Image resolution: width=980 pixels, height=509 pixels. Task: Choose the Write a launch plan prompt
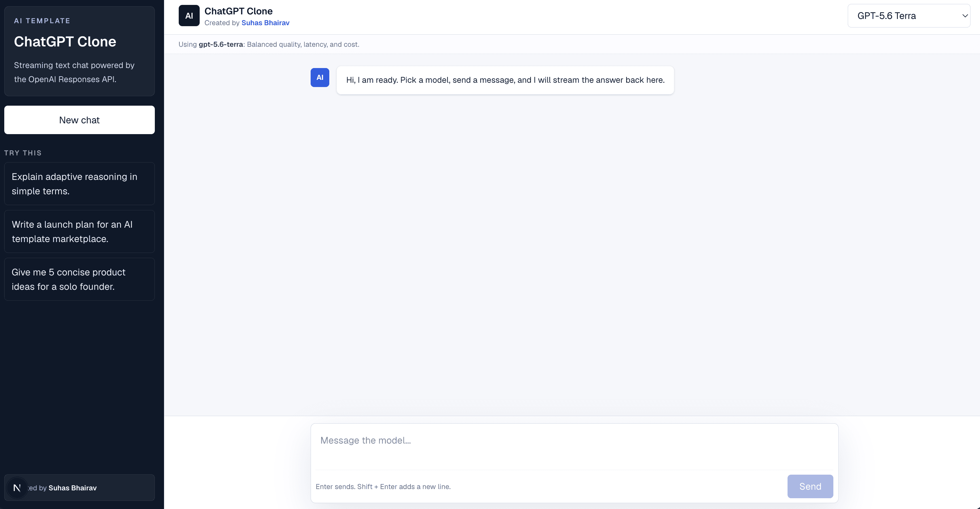point(80,232)
